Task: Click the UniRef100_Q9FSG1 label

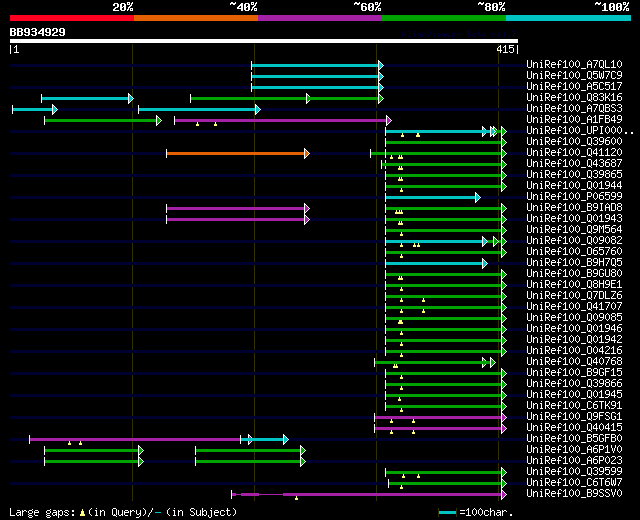Action: [574, 417]
